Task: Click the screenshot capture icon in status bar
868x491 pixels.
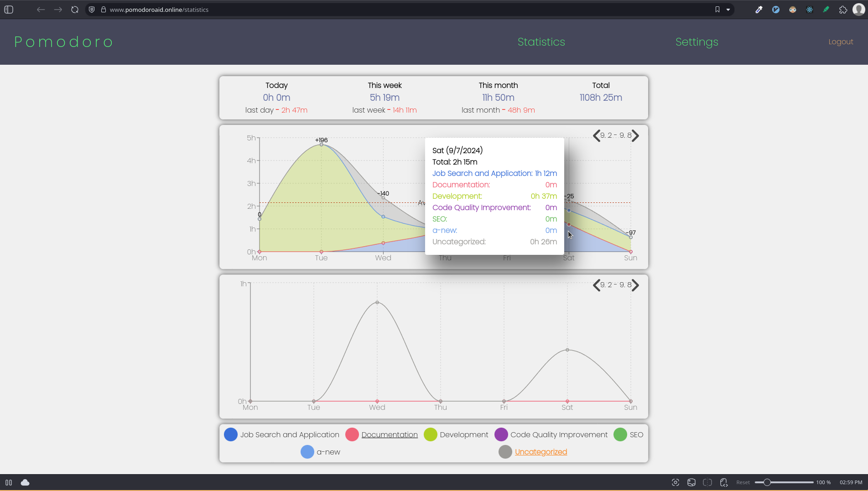Action: (676, 482)
